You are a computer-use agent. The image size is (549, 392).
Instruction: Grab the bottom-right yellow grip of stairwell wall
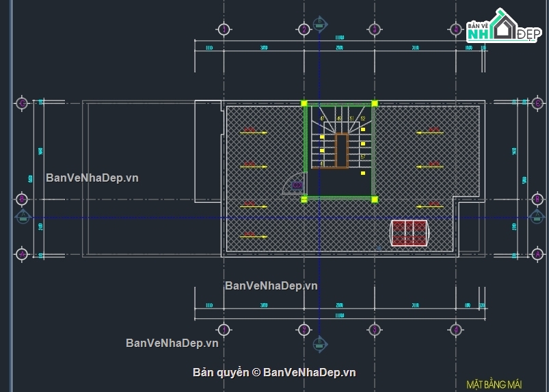[375, 199]
